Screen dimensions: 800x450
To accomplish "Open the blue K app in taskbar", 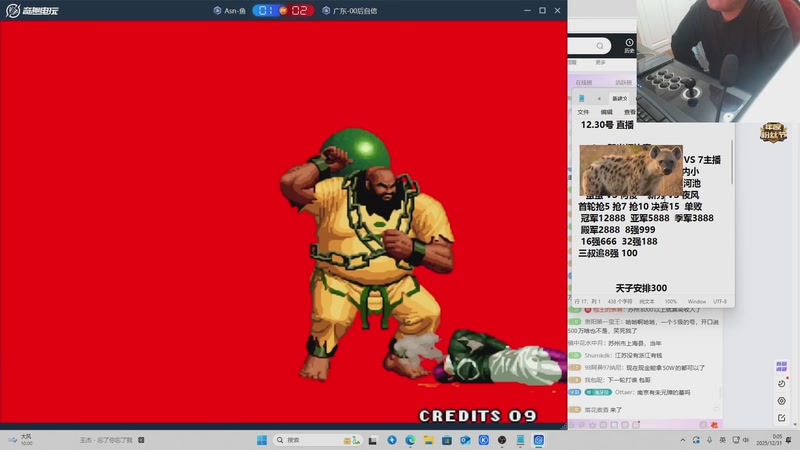I will (x=484, y=440).
